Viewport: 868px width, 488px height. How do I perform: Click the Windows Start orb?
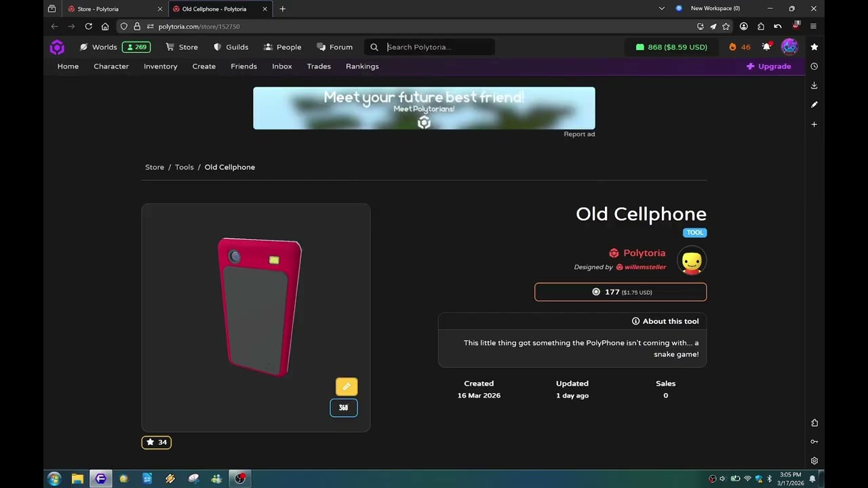pyautogui.click(x=54, y=479)
